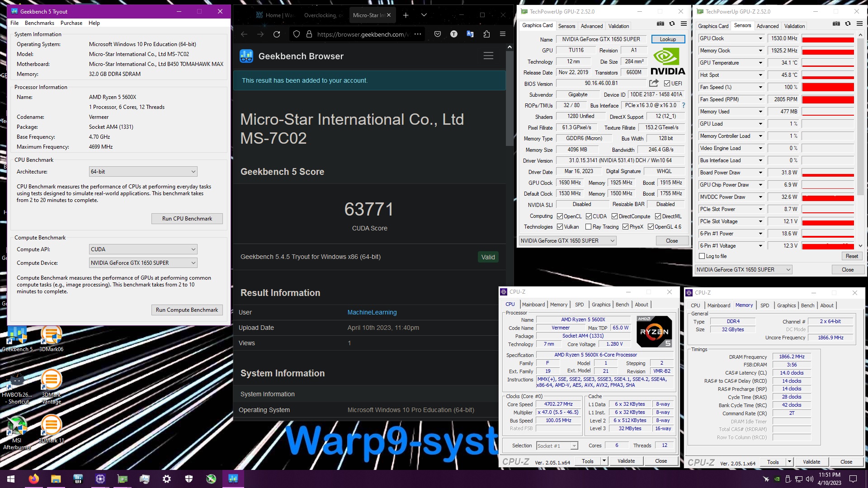Toggle CUDA checkbox in GPU-Z
The image size is (868, 488).
pos(589,216)
